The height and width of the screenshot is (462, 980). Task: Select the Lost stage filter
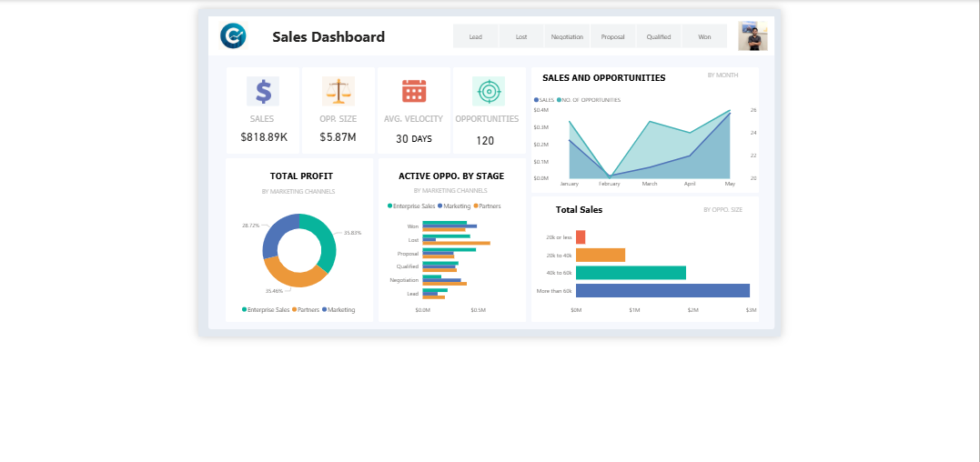click(x=521, y=37)
